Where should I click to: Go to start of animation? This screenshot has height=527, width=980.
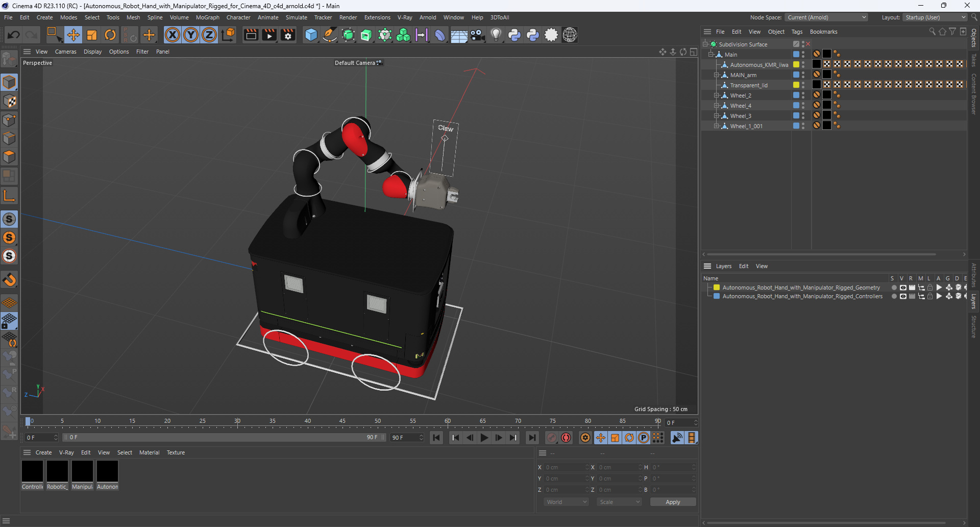point(436,438)
